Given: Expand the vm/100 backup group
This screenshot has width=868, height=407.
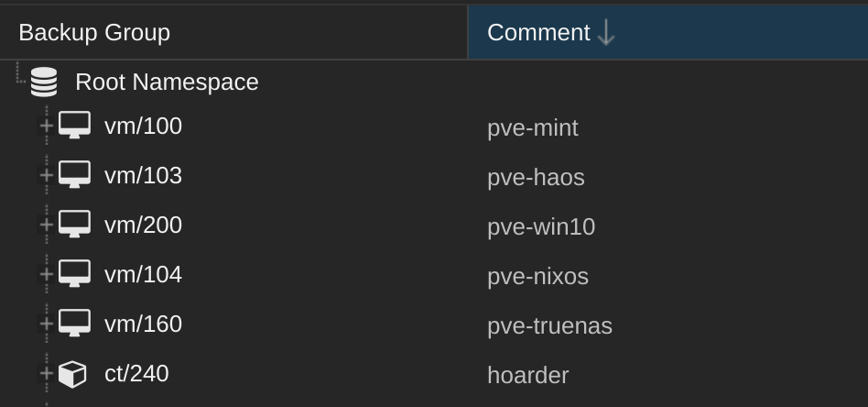Looking at the screenshot, I should click(x=47, y=126).
